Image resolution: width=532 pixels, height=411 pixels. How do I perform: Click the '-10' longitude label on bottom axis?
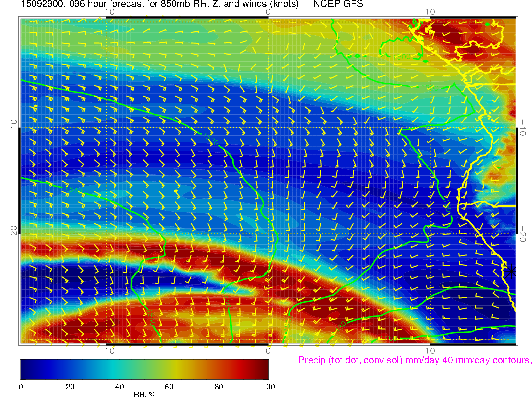(x=106, y=350)
